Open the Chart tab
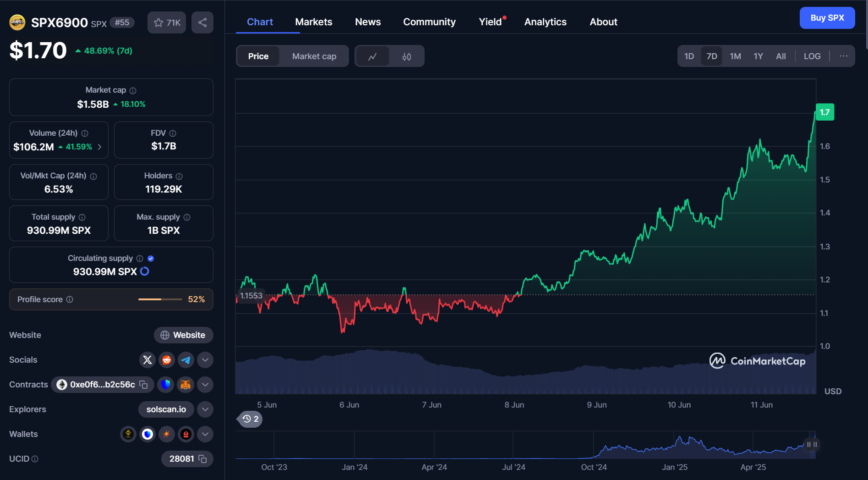 coord(260,22)
